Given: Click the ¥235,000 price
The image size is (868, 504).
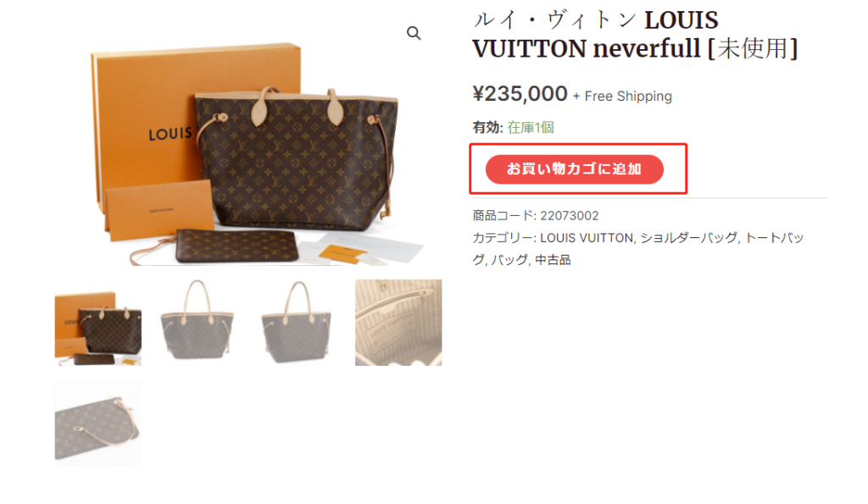Looking at the screenshot, I should 520,93.
